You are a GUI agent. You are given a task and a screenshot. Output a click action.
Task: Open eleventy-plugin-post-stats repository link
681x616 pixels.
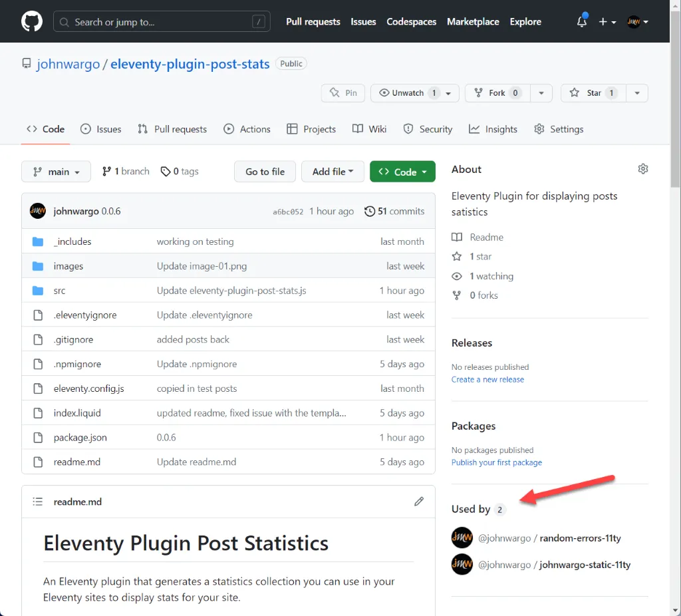[190, 64]
